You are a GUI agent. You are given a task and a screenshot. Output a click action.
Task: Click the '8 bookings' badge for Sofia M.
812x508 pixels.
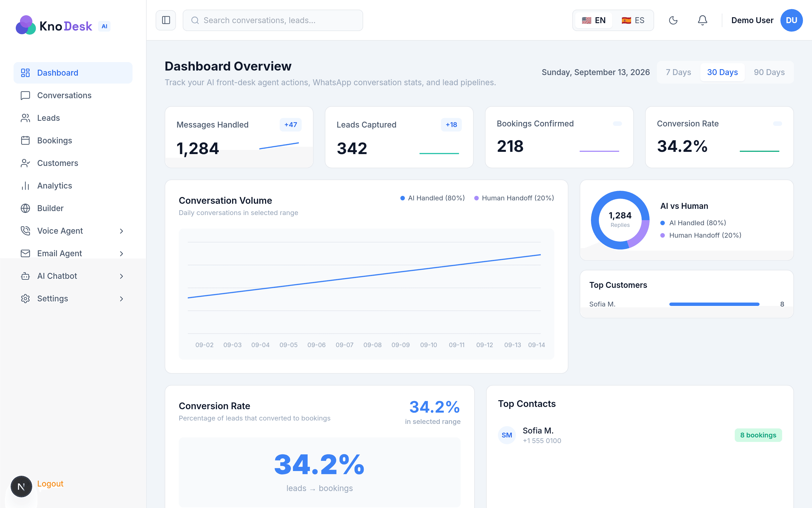click(758, 435)
